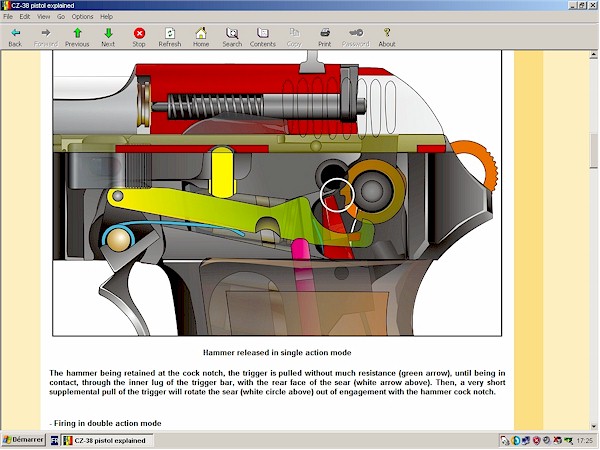Click the window title 'CZ-38 pistol explained'
The height and width of the screenshot is (450, 600).
point(42,5)
